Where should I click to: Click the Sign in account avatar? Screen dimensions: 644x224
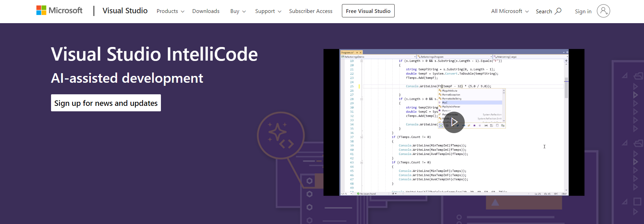point(603,11)
